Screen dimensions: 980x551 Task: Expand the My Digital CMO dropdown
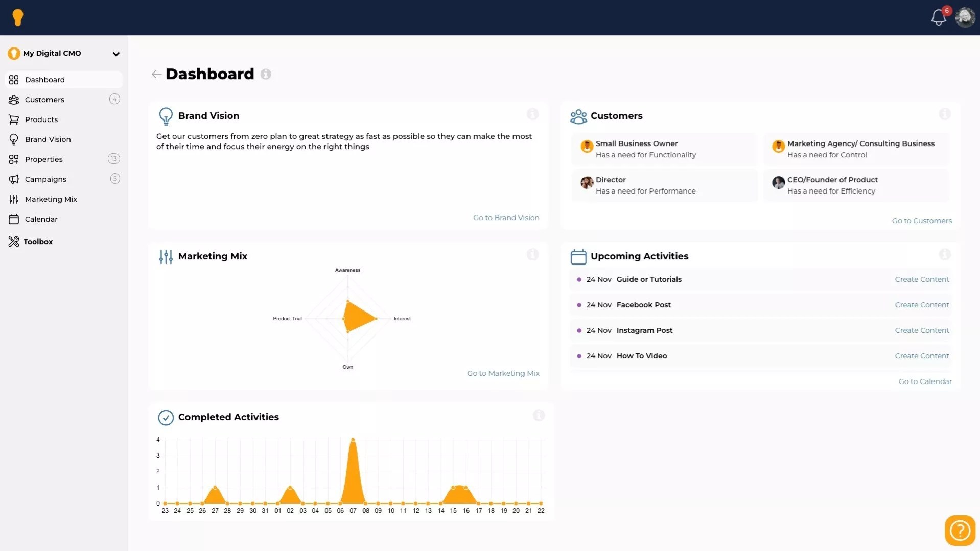tap(116, 54)
